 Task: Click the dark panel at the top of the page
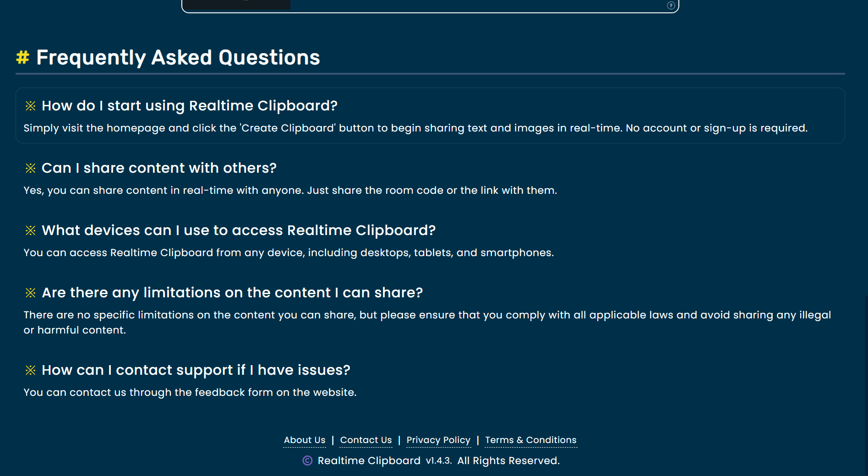tap(237, 5)
